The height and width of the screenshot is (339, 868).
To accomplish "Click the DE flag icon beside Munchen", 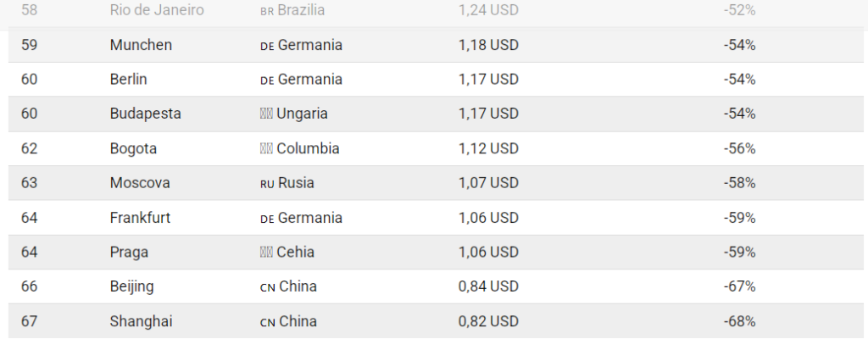I will click(x=266, y=45).
